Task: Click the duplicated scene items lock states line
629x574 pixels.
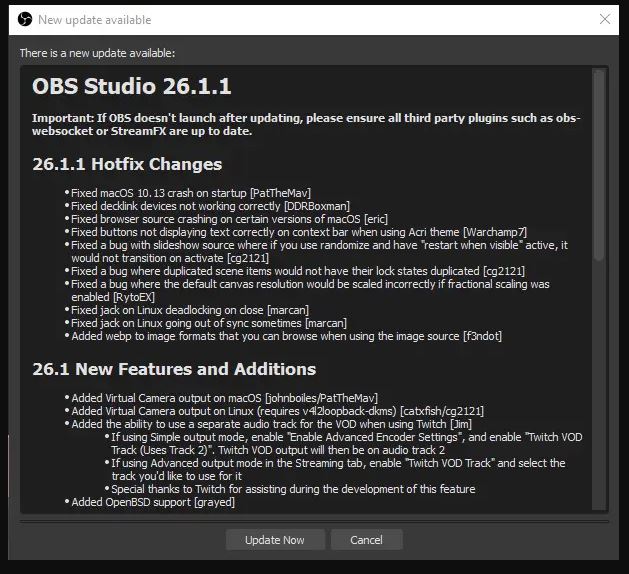Action: (298, 271)
